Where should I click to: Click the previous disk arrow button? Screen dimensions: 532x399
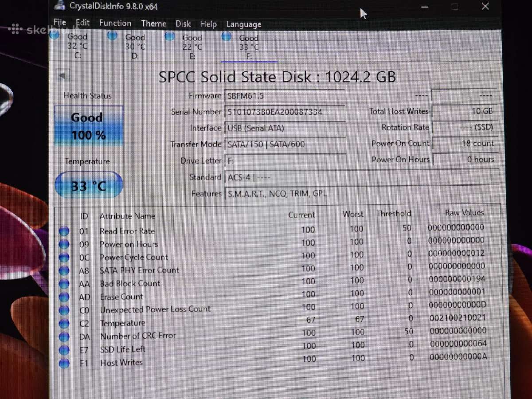(x=63, y=76)
